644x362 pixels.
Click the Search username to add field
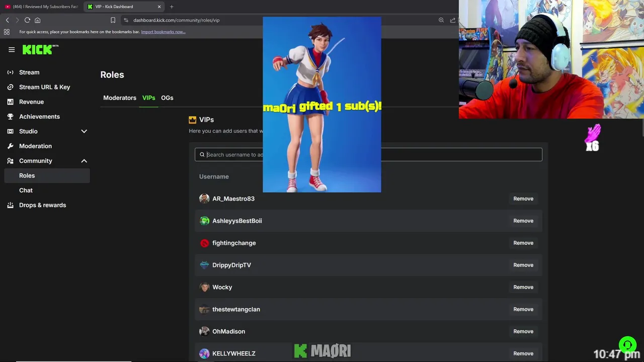point(368,155)
